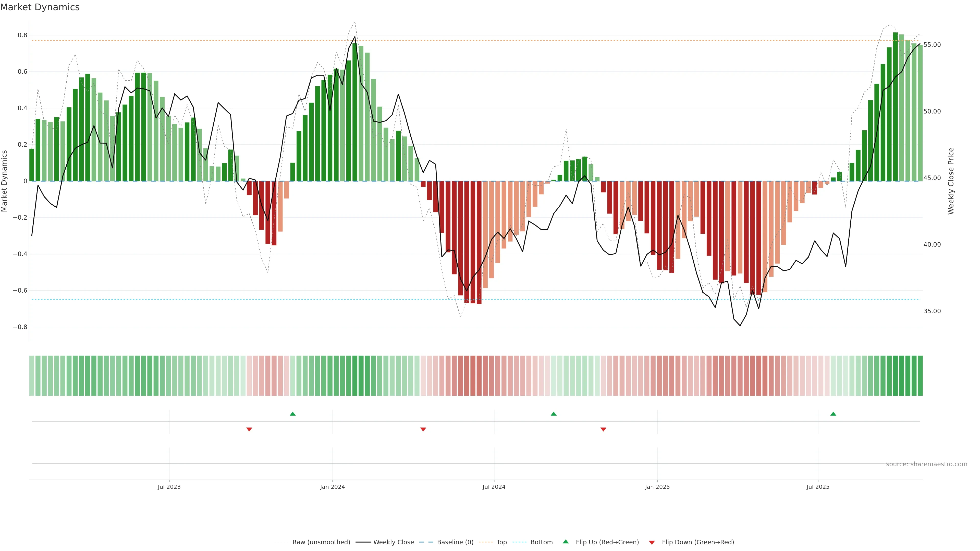Click the Market Dynamics chart title

tap(40, 7)
